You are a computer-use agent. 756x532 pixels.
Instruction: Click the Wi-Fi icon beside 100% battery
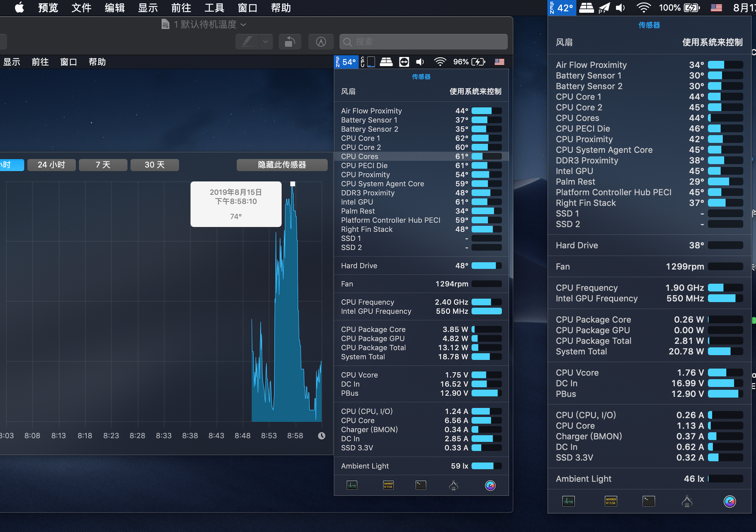tap(643, 8)
